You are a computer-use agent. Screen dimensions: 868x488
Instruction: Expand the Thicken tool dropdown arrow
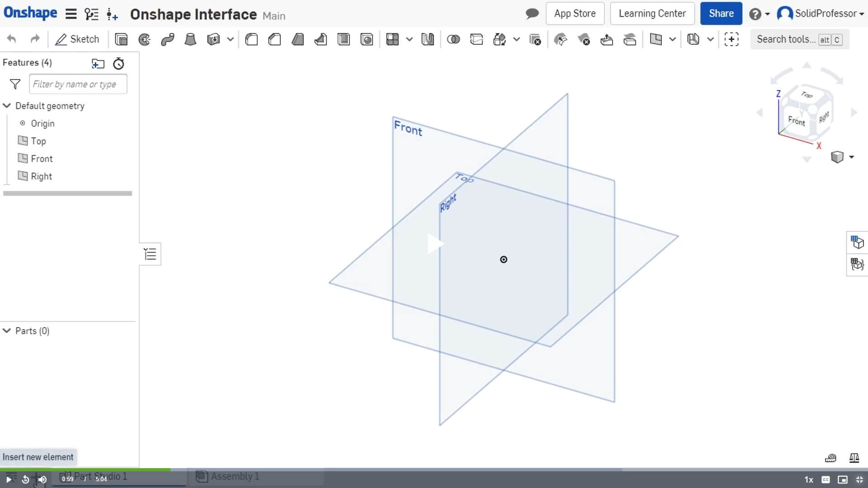click(x=231, y=39)
